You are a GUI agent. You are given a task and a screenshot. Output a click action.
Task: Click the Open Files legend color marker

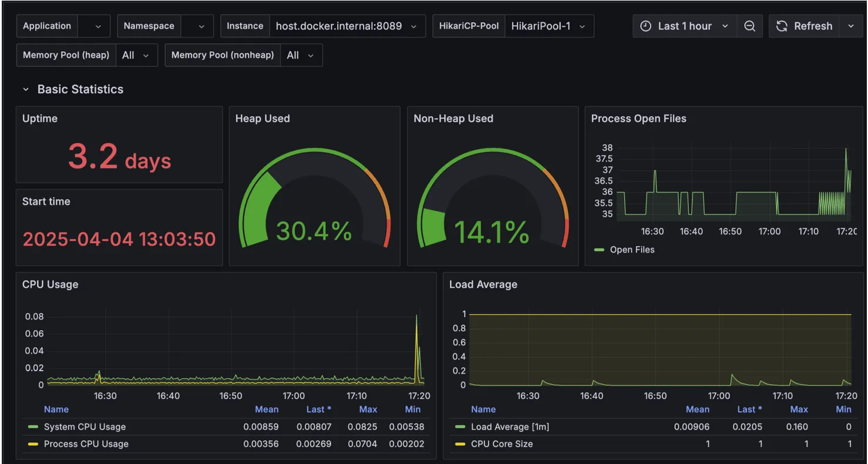[598, 249]
